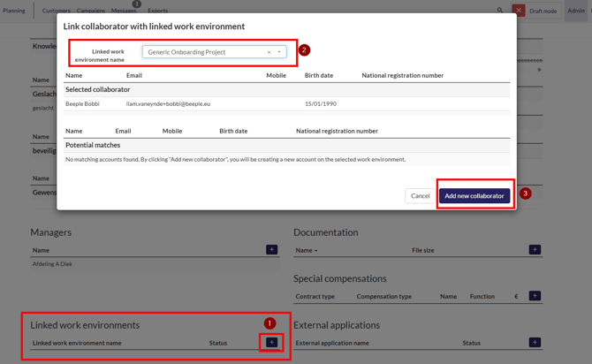This screenshot has height=364, width=592.
Task: Open the search magnifier icon
Action: (x=500, y=11)
